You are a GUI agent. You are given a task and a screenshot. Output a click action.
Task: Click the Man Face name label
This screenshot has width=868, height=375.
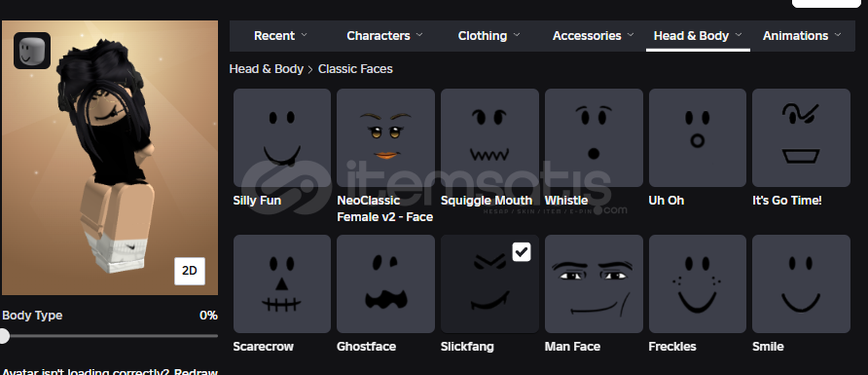(x=572, y=347)
